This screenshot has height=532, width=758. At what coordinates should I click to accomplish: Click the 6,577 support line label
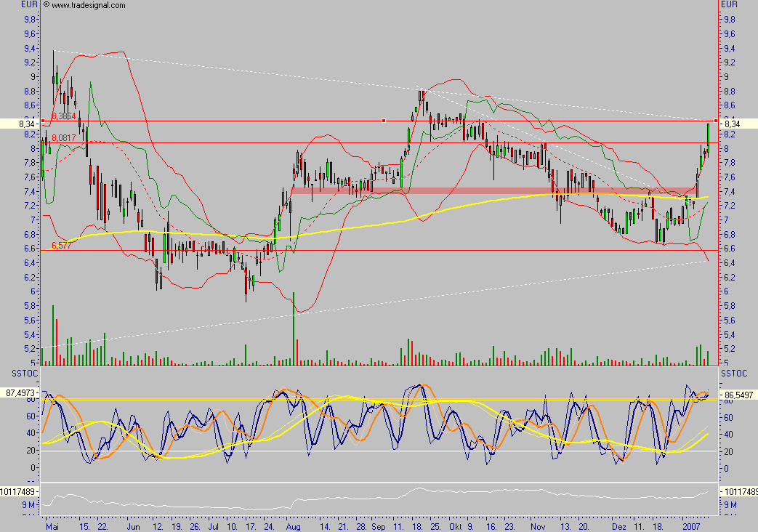tap(61, 245)
